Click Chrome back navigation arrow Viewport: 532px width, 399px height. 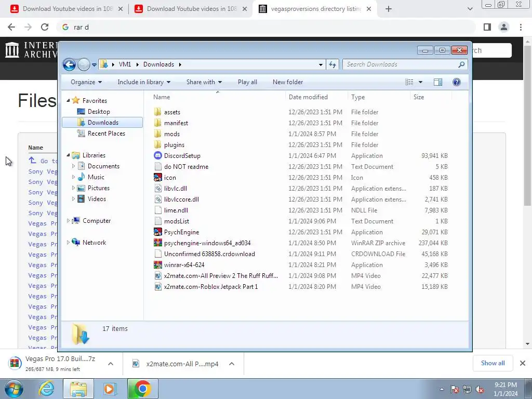(x=11, y=27)
